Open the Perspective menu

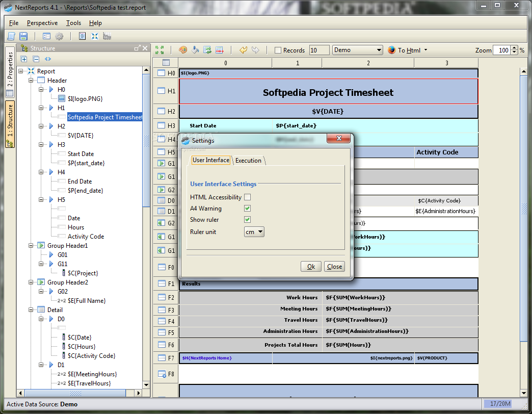click(42, 23)
